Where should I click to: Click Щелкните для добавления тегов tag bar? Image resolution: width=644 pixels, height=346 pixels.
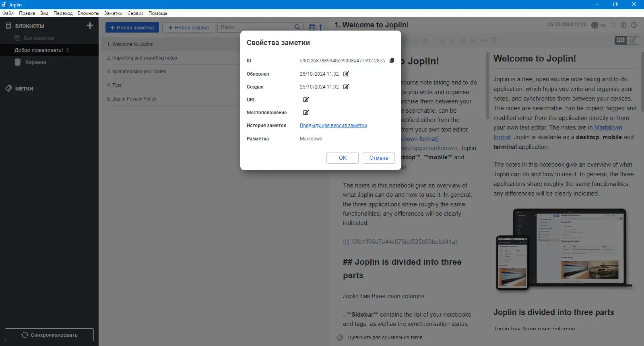[x=387, y=338]
